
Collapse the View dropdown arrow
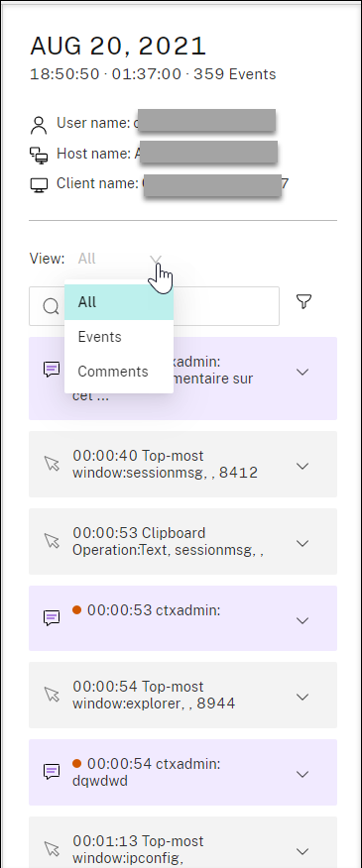[156, 259]
